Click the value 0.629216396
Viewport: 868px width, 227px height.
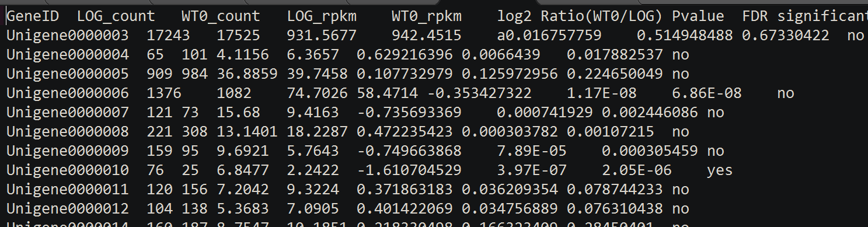click(405, 55)
